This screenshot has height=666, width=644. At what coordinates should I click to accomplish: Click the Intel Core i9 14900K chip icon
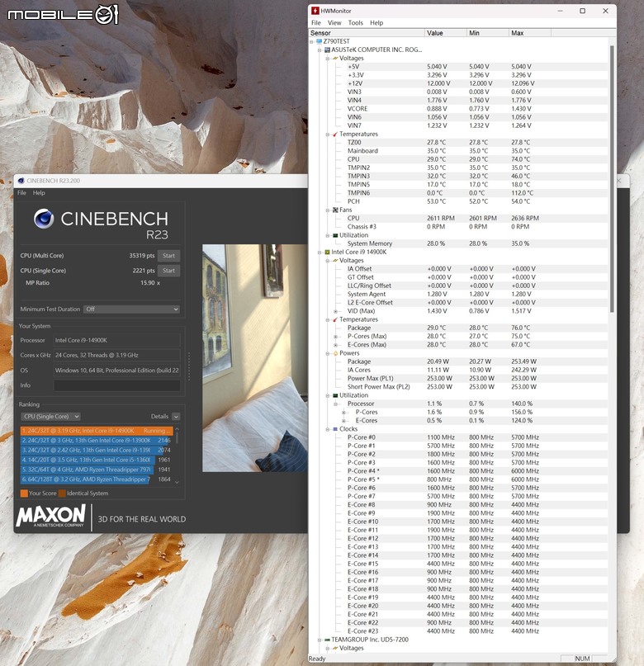click(327, 253)
